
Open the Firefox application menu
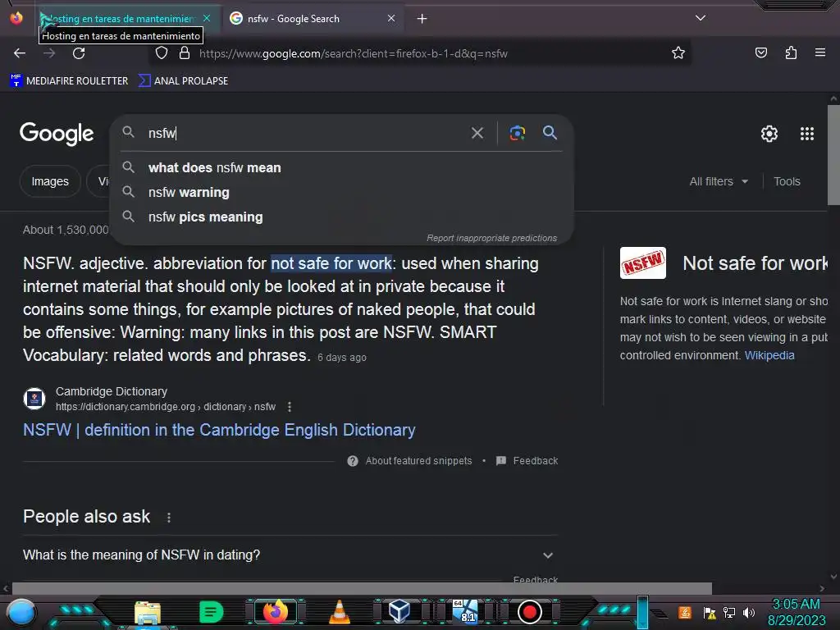(x=820, y=52)
